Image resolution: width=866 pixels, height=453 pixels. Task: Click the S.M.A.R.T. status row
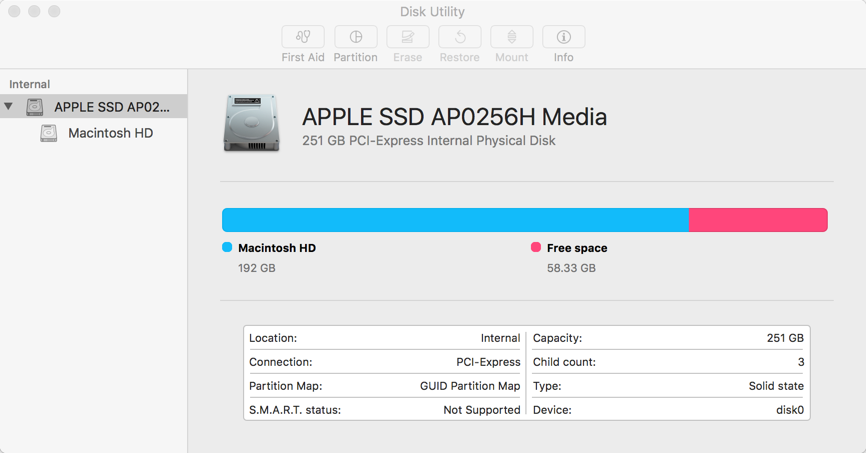pos(384,410)
